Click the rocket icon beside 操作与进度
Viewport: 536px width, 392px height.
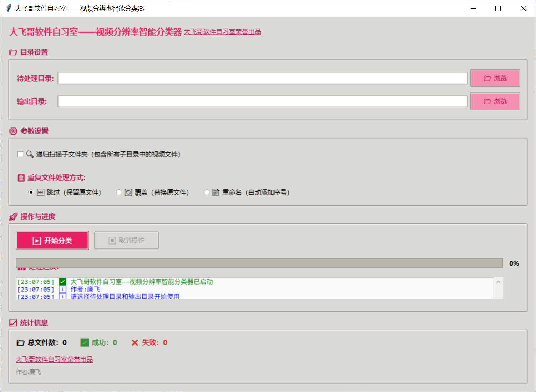tap(13, 216)
